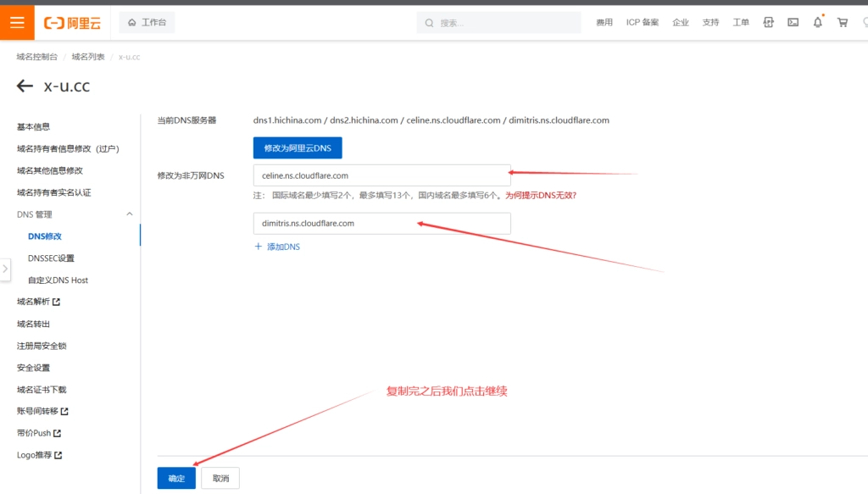Open the workbench home button
This screenshot has width=868, height=494.
[x=147, y=23]
